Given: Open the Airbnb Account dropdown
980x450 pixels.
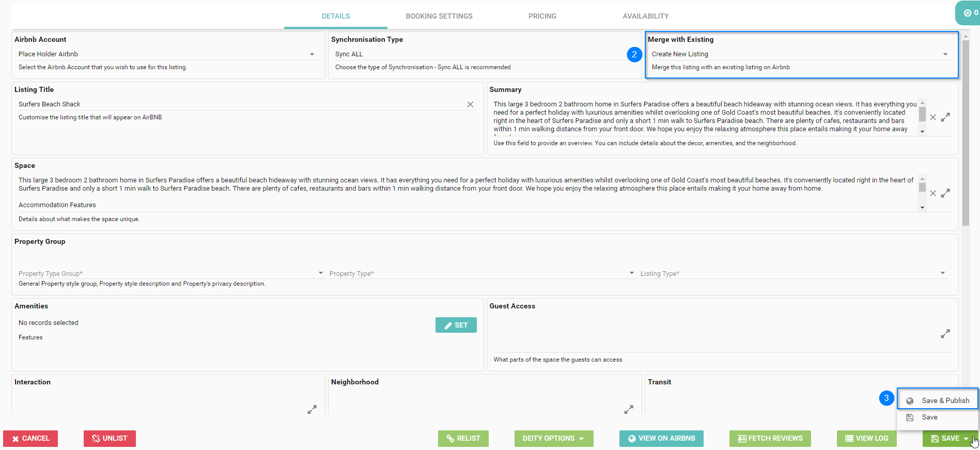Looking at the screenshot, I should coord(312,54).
